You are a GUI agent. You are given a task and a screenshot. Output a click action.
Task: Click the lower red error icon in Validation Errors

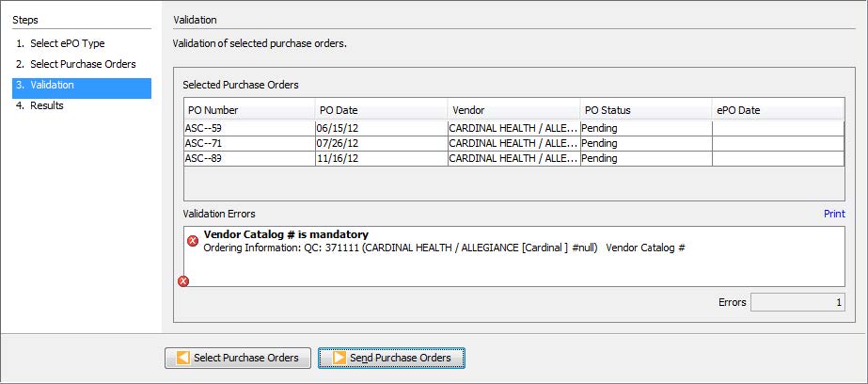[x=183, y=280]
